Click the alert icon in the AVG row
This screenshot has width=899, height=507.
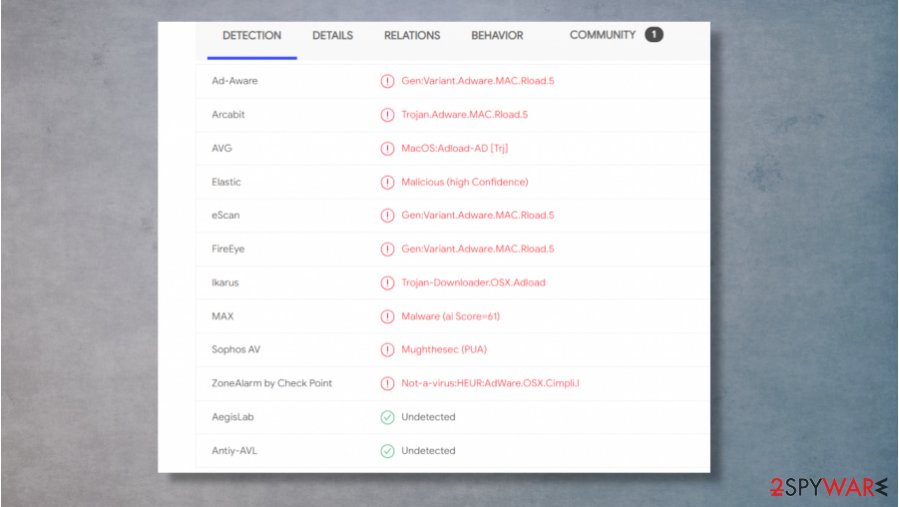(x=388, y=149)
